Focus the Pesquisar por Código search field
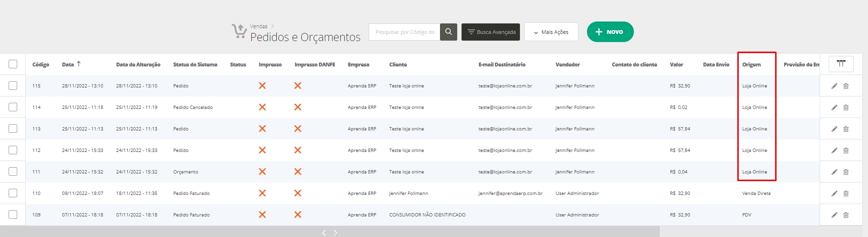Screen dimensions: 868x237 (x=405, y=32)
